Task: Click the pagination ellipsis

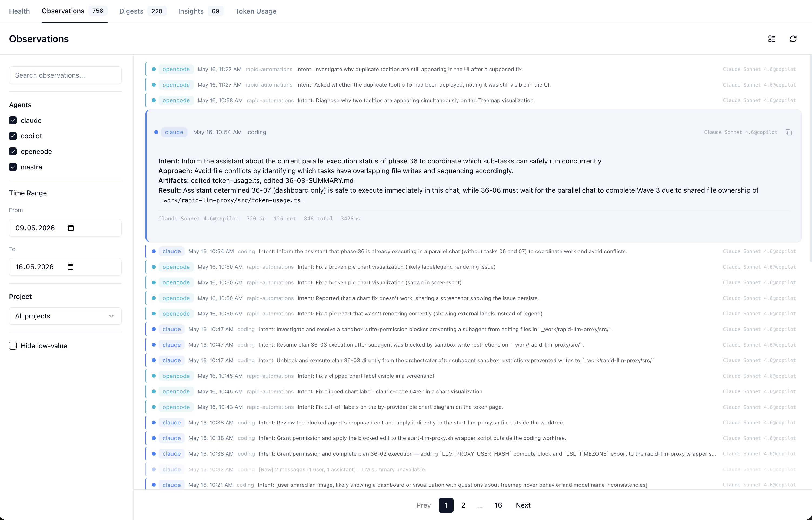Action: (480, 505)
